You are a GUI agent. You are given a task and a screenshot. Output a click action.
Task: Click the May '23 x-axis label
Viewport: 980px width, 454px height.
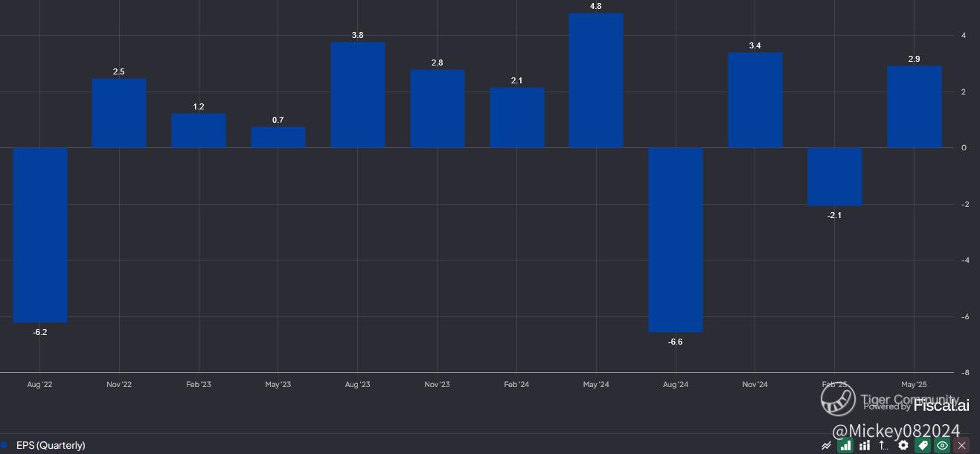pyautogui.click(x=278, y=385)
